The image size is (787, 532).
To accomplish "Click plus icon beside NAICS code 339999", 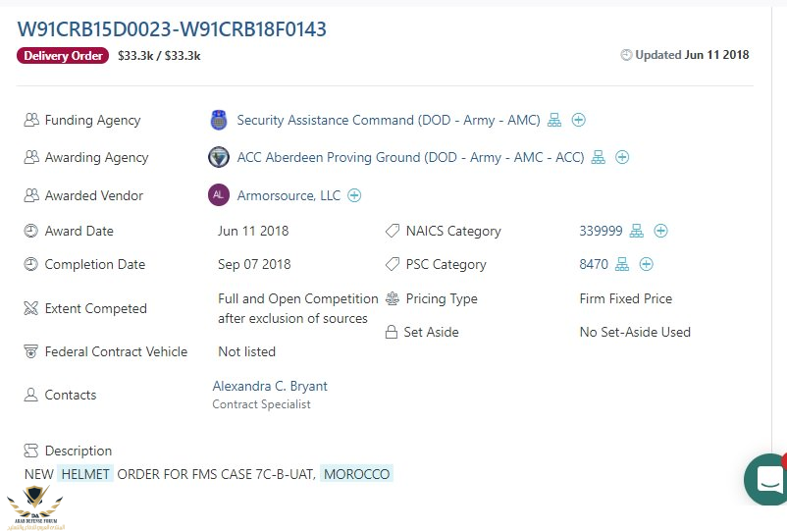I will click(x=661, y=231).
